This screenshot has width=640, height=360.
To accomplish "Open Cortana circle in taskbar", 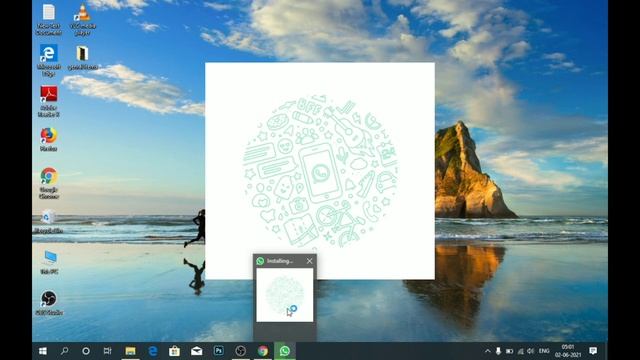I will (86, 351).
